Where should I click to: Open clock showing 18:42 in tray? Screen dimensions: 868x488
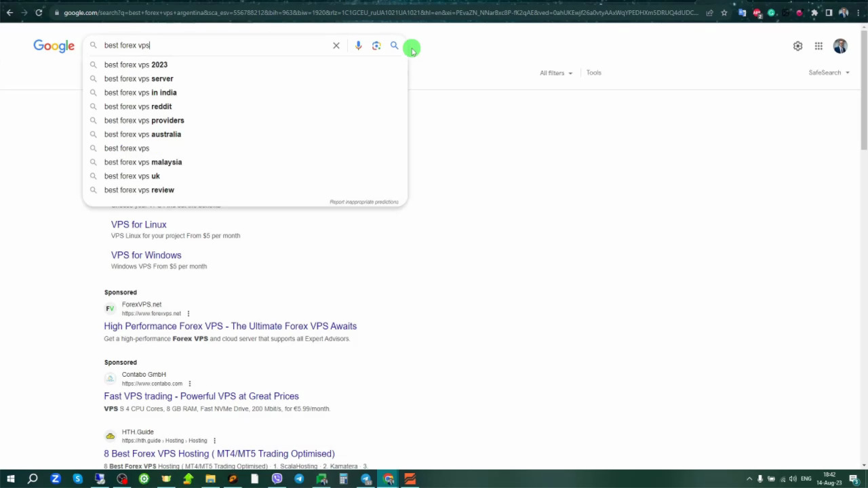829,479
